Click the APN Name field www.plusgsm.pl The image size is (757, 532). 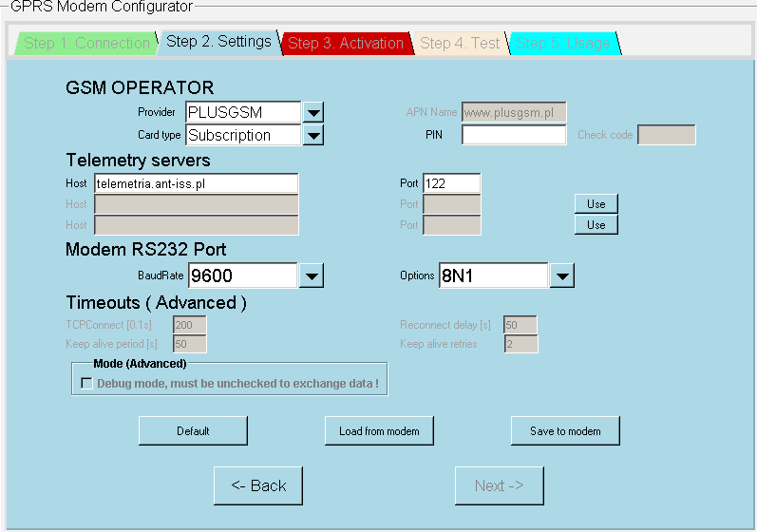pos(514,112)
